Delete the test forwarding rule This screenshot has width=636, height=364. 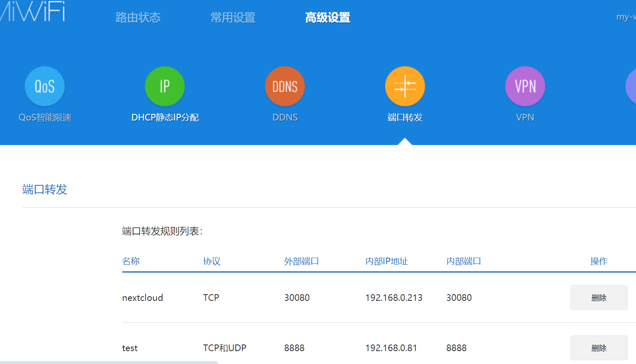point(599,348)
